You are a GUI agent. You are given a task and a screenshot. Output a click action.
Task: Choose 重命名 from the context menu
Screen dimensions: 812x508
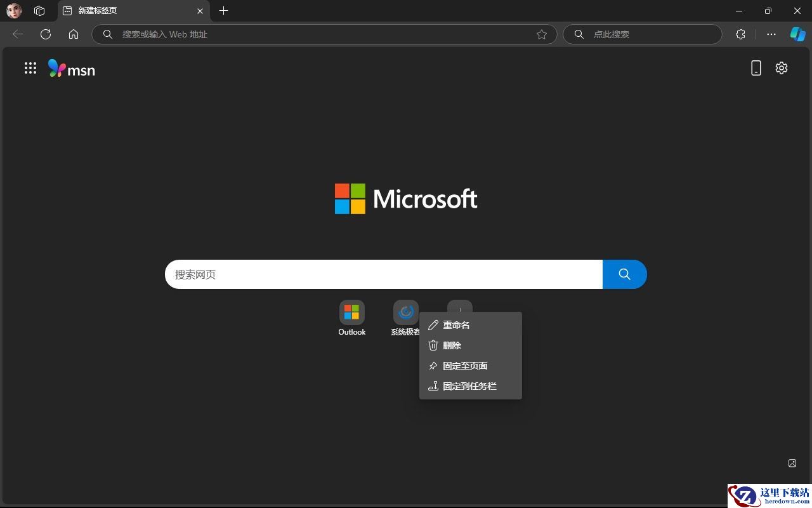click(x=471, y=325)
